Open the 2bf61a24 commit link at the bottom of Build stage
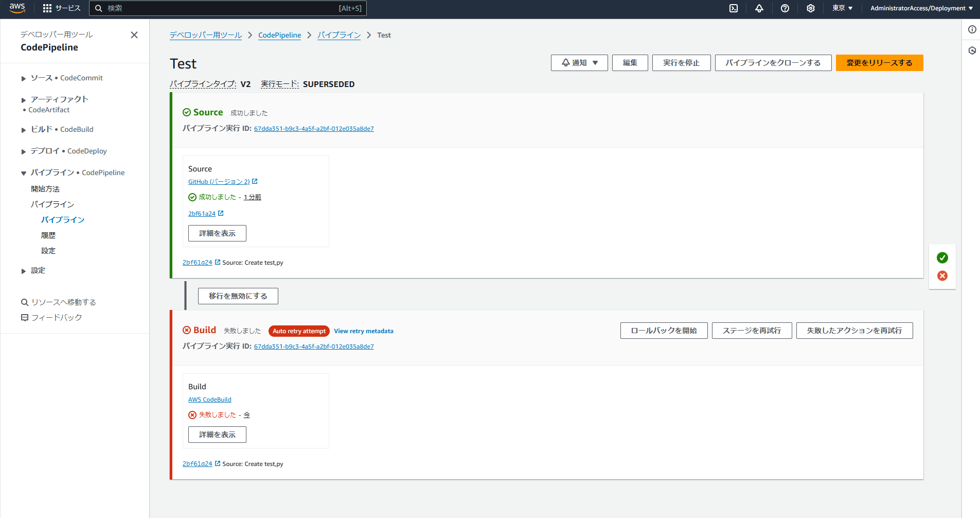The image size is (980, 518). pyautogui.click(x=197, y=464)
